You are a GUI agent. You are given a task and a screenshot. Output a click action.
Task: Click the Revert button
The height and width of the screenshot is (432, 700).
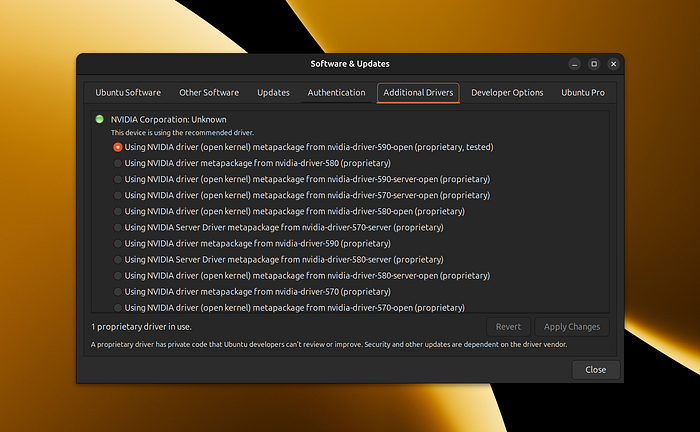point(508,327)
